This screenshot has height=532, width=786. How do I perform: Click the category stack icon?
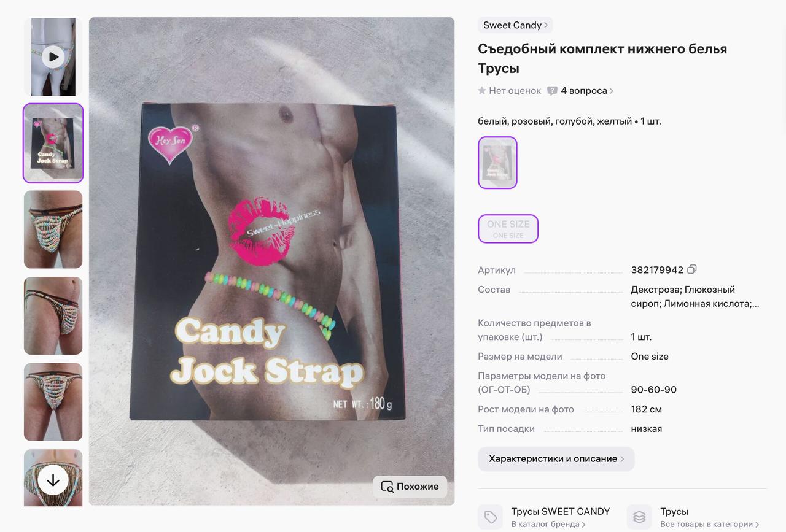[x=639, y=517]
